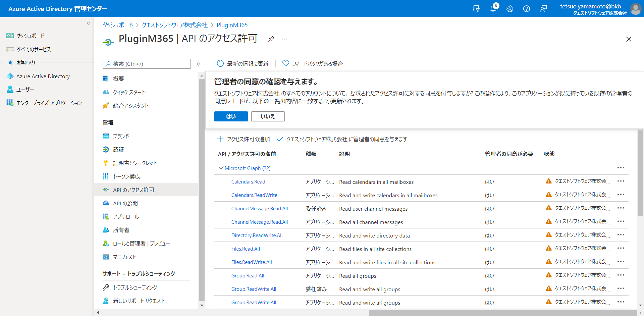
Task: Open the feedback person icon in header
Action: [x=543, y=9]
